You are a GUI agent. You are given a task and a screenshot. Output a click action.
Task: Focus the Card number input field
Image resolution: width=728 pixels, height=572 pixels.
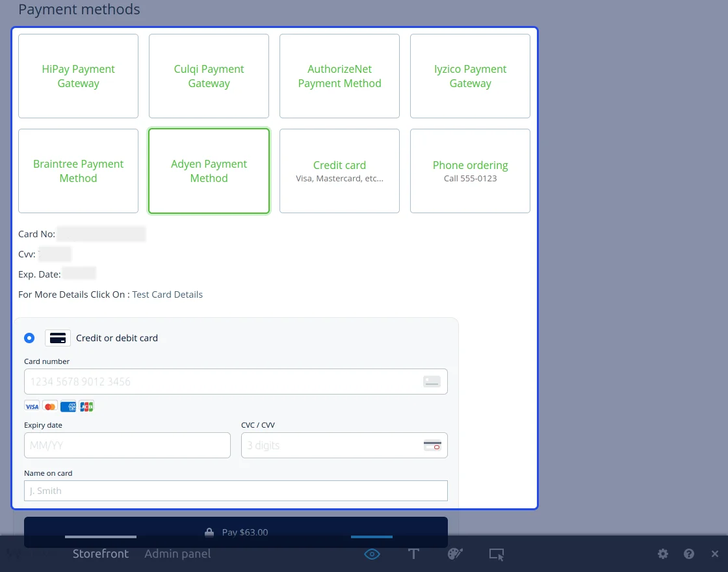coord(221,382)
